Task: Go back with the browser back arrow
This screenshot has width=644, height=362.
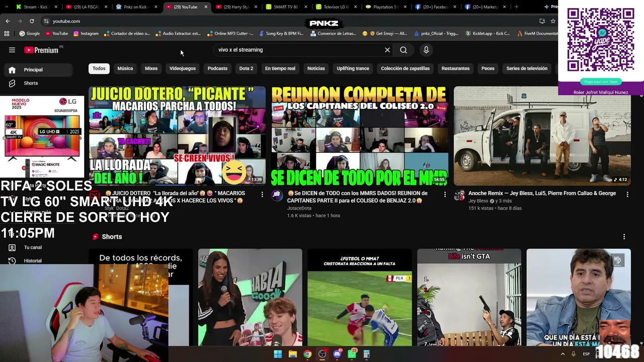Action: [8, 21]
